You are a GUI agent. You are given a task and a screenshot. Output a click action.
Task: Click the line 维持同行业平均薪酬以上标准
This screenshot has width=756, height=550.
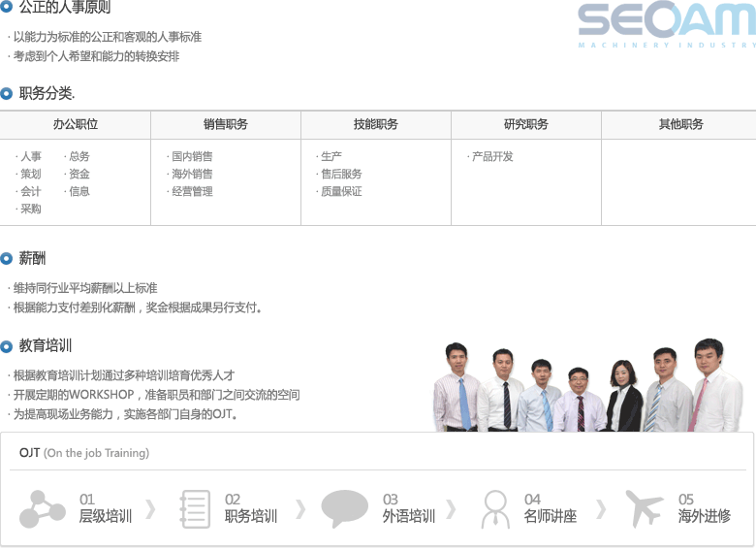83,288
